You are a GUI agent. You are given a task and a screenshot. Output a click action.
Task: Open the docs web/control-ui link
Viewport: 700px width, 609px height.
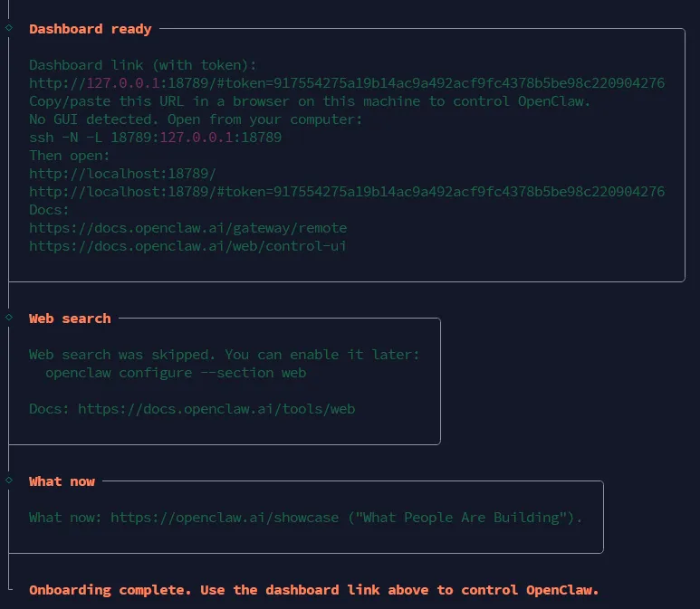(187, 246)
